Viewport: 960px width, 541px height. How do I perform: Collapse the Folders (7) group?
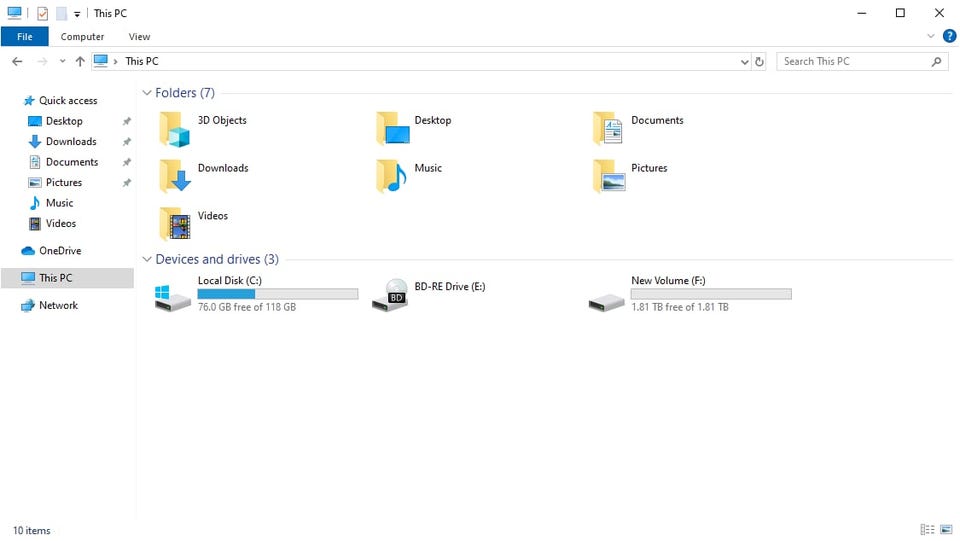click(x=147, y=93)
